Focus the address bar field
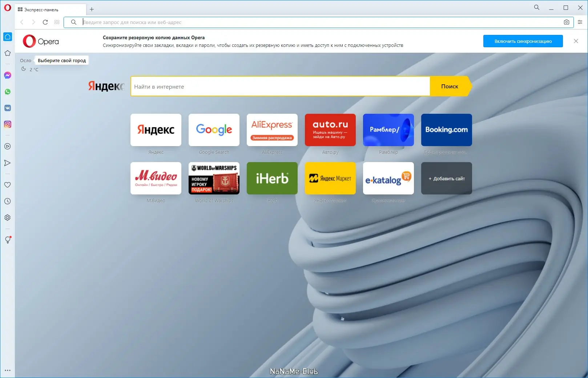The height and width of the screenshot is (378, 588). coord(319,22)
